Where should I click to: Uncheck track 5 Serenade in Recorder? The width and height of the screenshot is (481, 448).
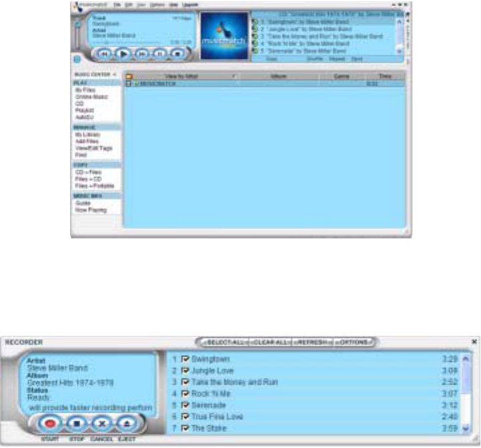185,405
